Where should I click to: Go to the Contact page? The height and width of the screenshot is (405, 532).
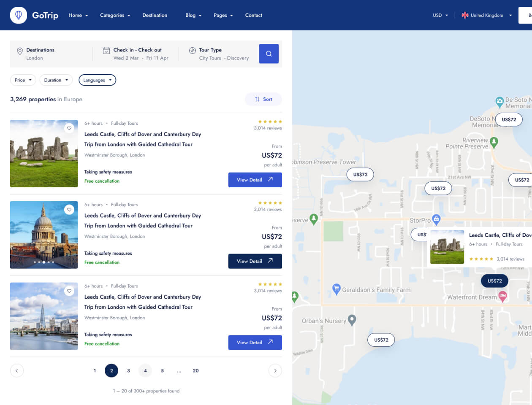tap(253, 15)
